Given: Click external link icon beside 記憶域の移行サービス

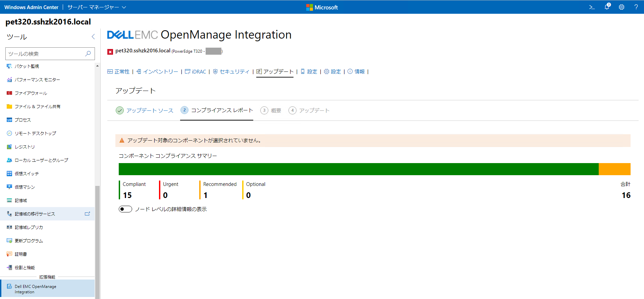Looking at the screenshot, I should point(87,214).
